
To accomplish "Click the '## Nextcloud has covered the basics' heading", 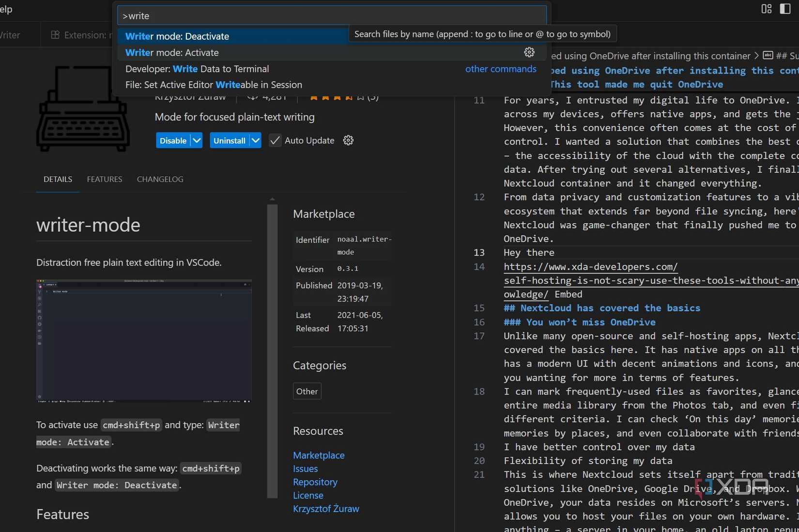I will [x=602, y=308].
